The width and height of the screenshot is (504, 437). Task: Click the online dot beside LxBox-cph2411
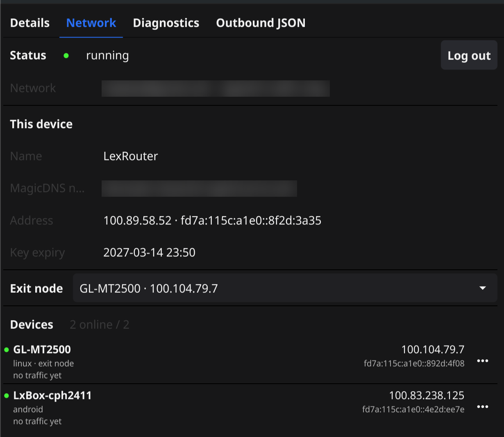click(7, 396)
